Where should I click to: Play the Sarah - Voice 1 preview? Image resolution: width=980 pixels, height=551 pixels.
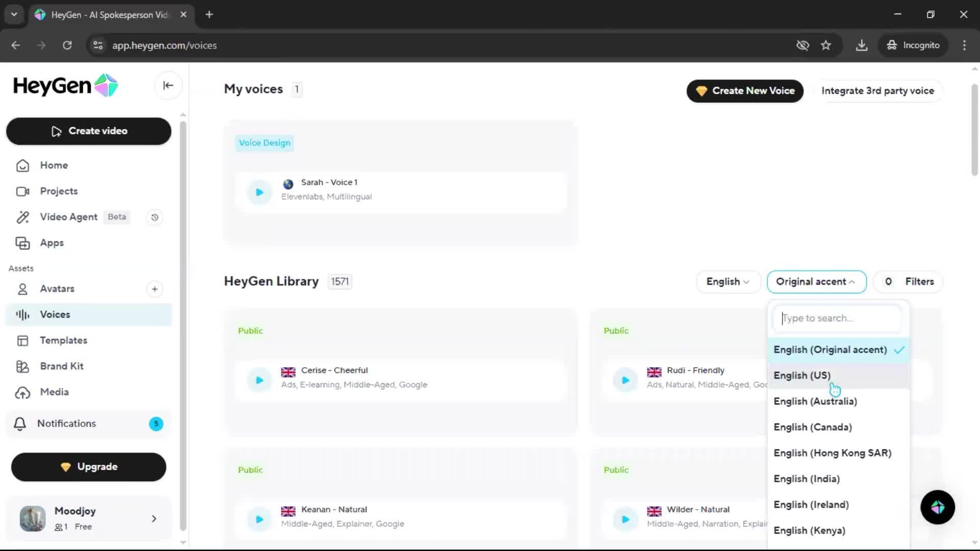point(259,192)
